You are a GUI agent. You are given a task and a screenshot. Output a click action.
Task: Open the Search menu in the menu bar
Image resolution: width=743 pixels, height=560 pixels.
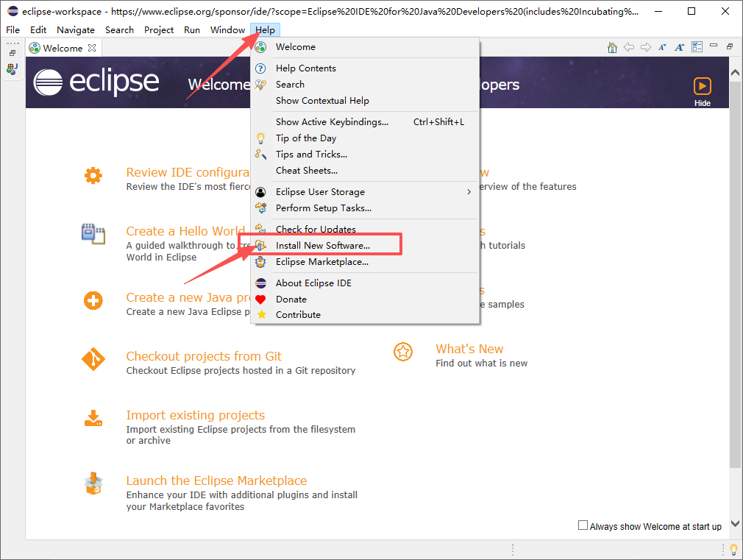(x=119, y=30)
